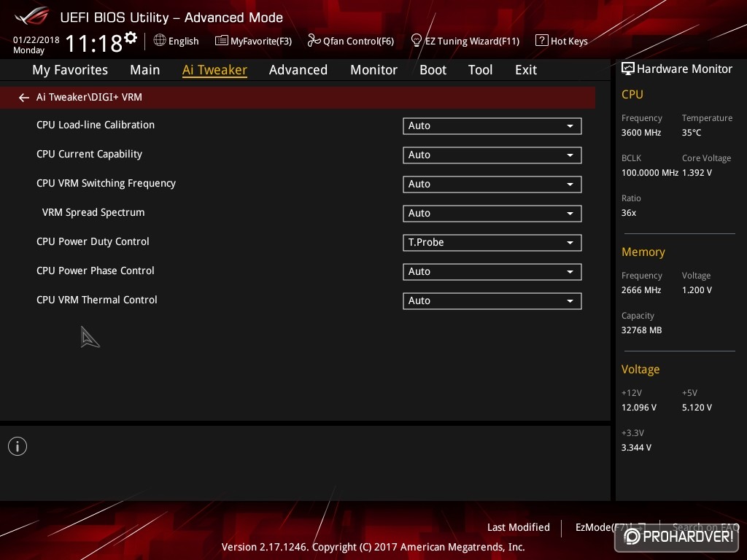Launch Qfan Control(F6) label
747x560 pixels.
pyautogui.click(x=358, y=42)
